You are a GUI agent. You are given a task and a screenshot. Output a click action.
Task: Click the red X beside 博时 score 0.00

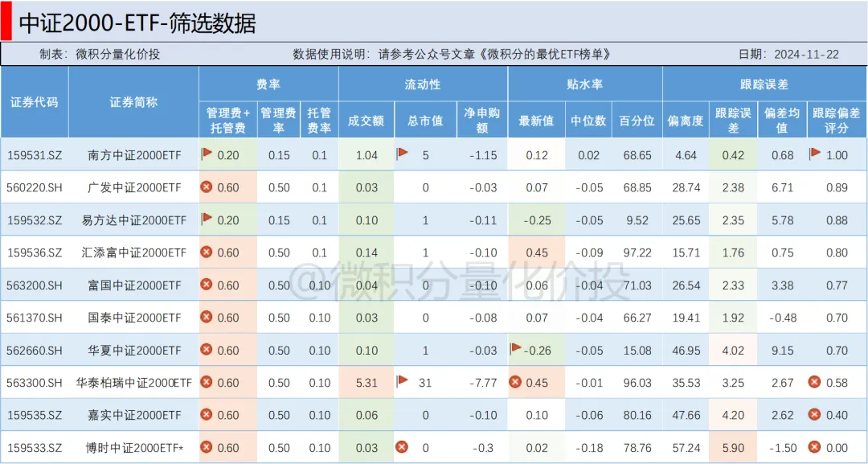815,447
